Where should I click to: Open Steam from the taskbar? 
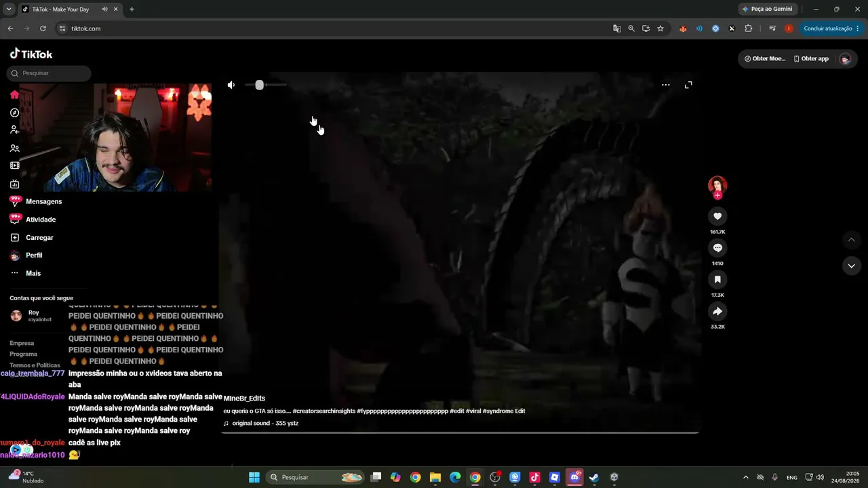[595, 477]
